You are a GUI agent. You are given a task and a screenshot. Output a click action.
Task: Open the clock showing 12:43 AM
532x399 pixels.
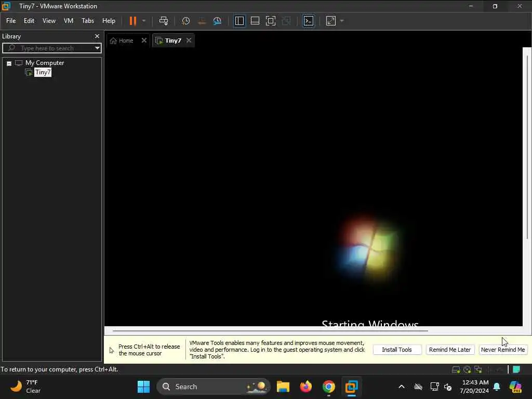(x=474, y=387)
